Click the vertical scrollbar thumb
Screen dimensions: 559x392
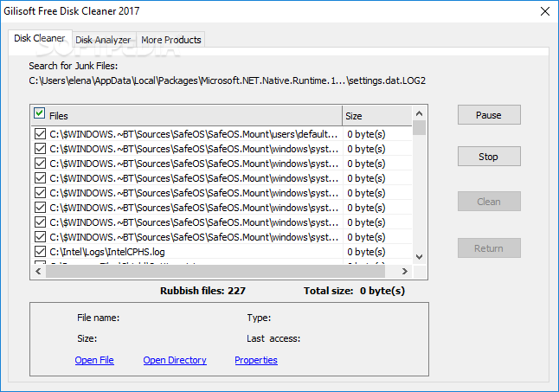pos(419,127)
